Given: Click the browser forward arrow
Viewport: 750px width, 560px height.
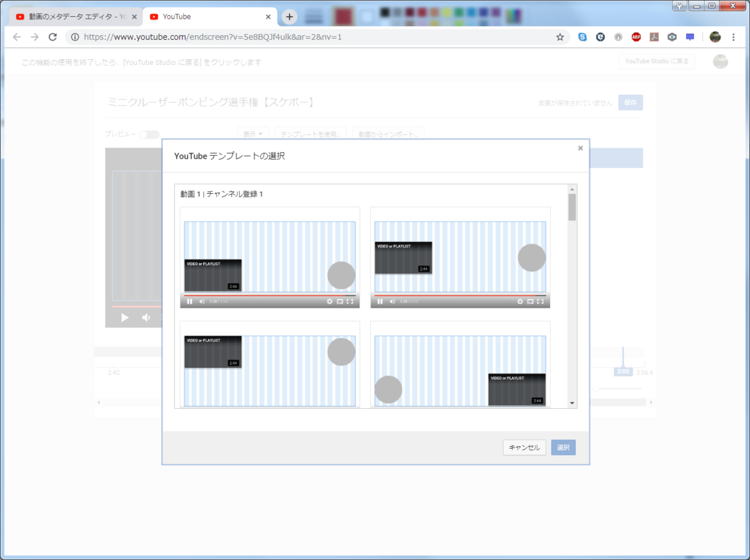Looking at the screenshot, I should [x=34, y=37].
